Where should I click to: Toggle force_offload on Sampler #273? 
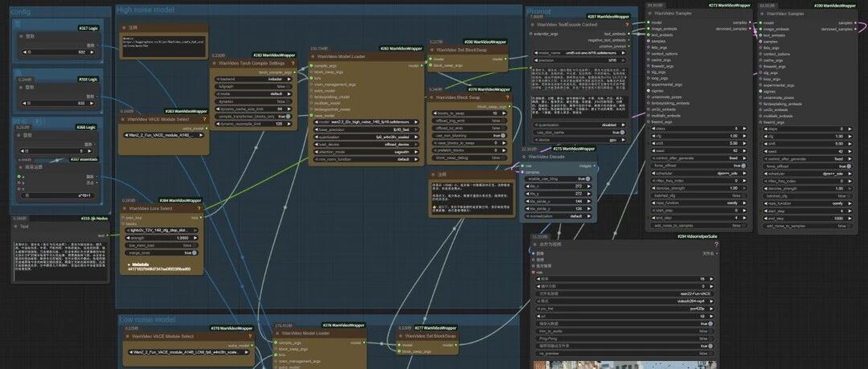coord(699,166)
